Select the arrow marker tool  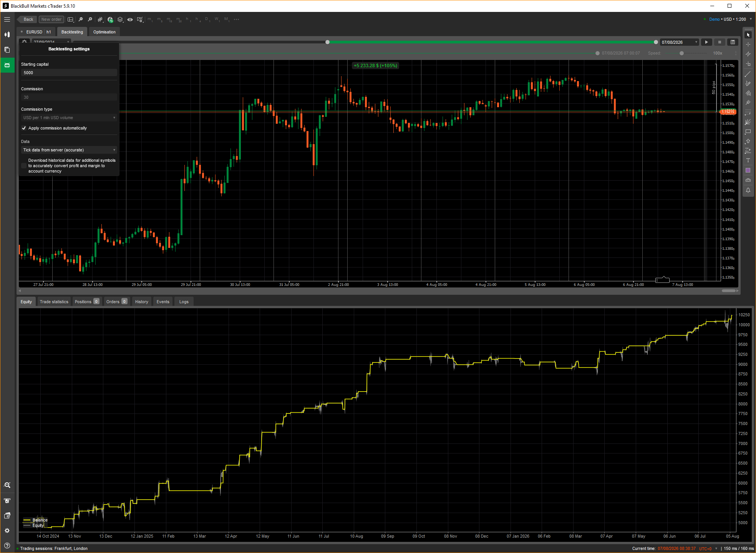(748, 141)
